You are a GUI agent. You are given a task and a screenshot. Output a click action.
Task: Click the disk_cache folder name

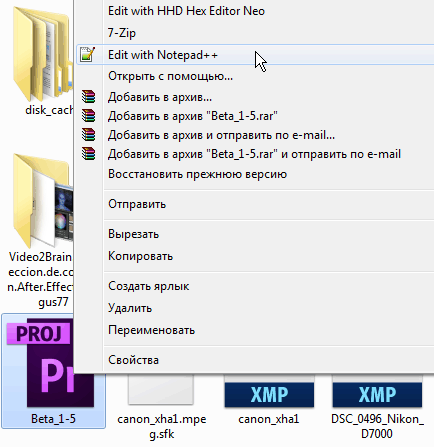click(49, 110)
